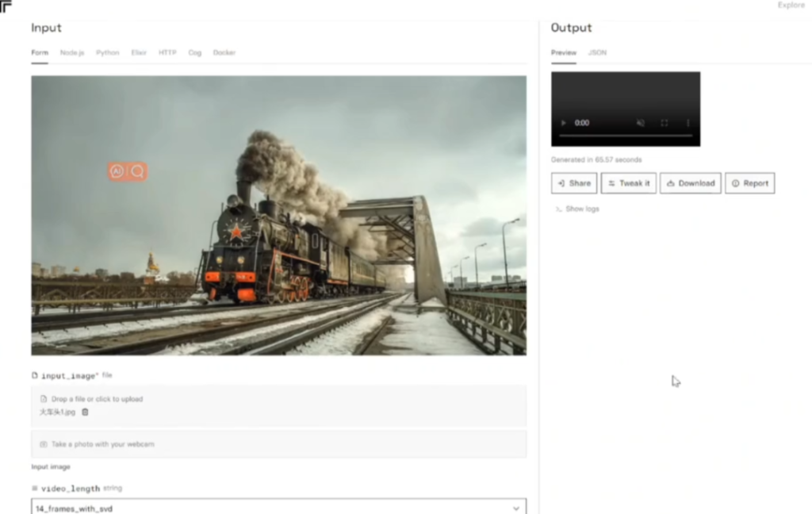Click the video progress bar
The width and height of the screenshot is (812, 514).
pyautogui.click(x=625, y=136)
